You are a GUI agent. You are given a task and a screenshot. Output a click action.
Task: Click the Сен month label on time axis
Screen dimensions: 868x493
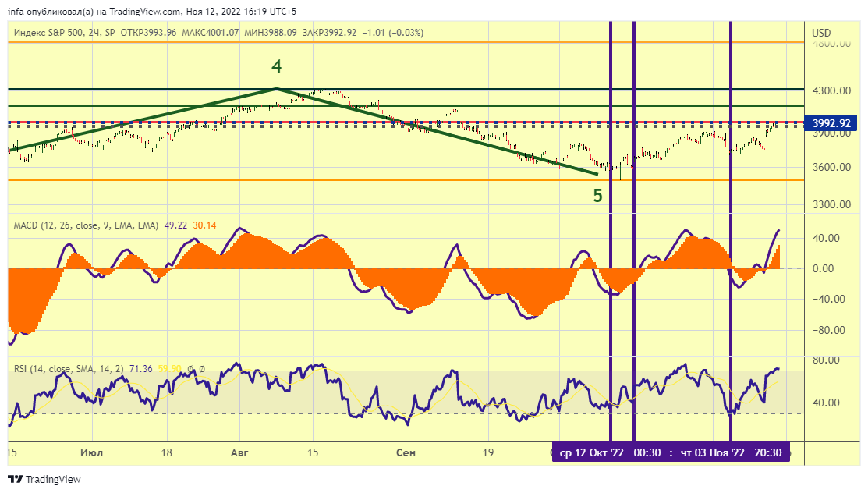click(406, 452)
